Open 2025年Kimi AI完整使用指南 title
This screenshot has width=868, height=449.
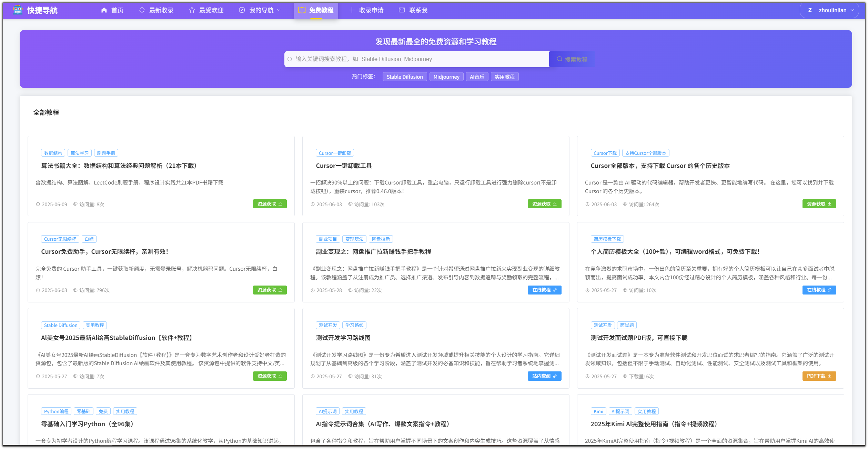[655, 424]
